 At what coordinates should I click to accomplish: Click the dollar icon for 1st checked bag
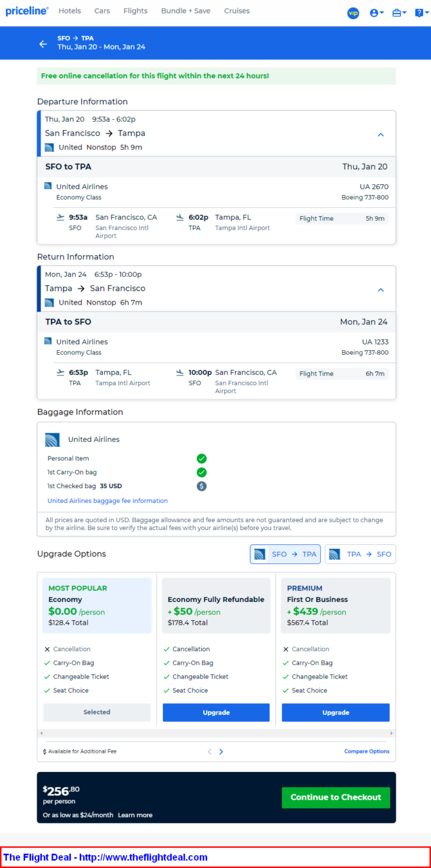201,486
